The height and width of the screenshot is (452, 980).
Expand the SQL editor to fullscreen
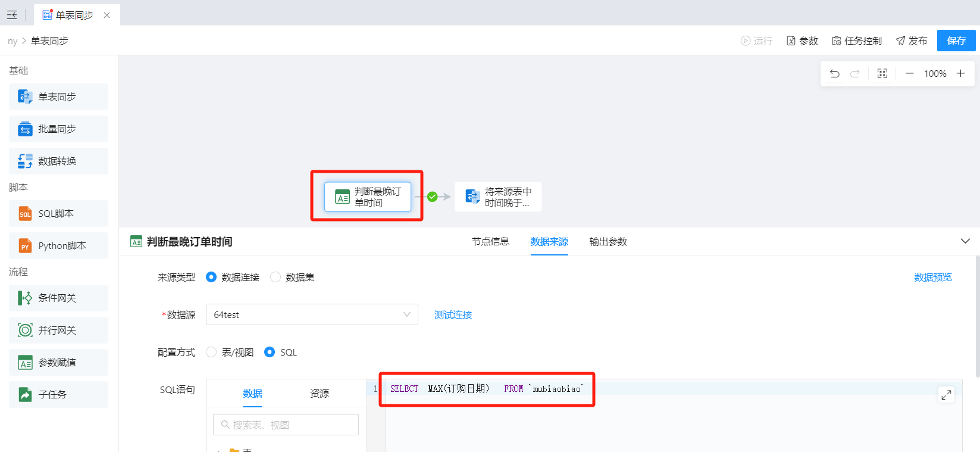click(x=946, y=394)
